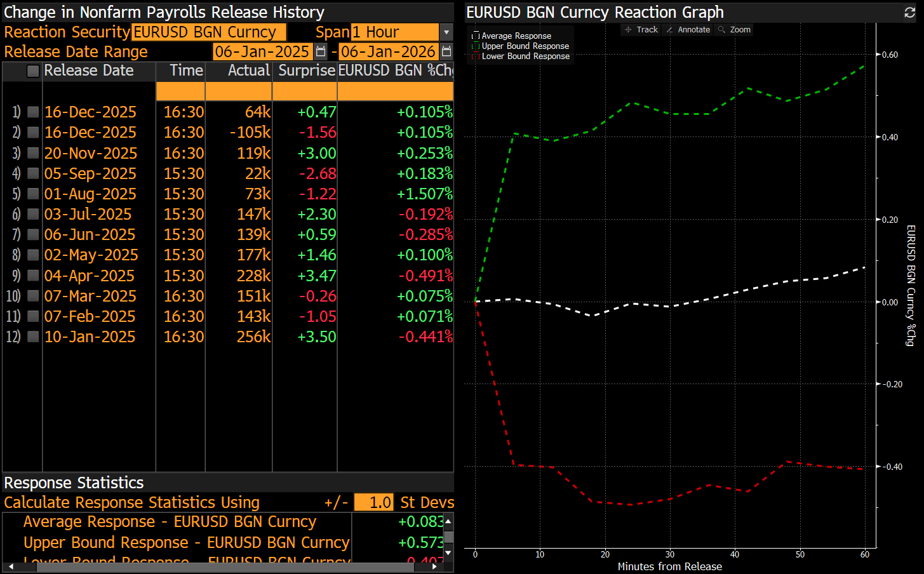924x574 pixels.
Task: Activate the Track crosshair tool
Action: [x=641, y=30]
